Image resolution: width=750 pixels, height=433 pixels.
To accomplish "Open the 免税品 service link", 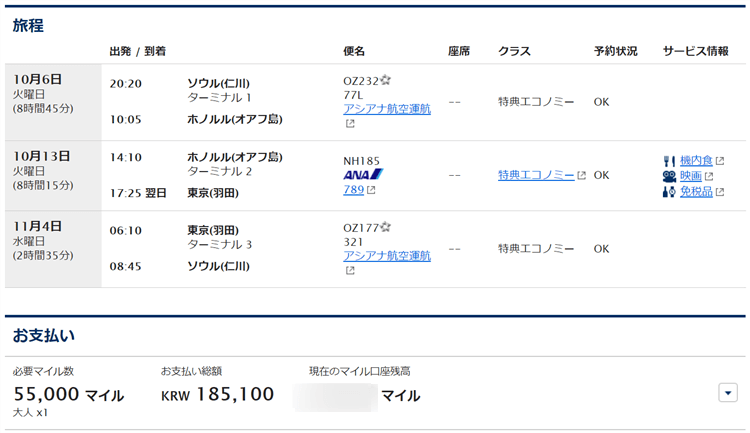I will [695, 192].
